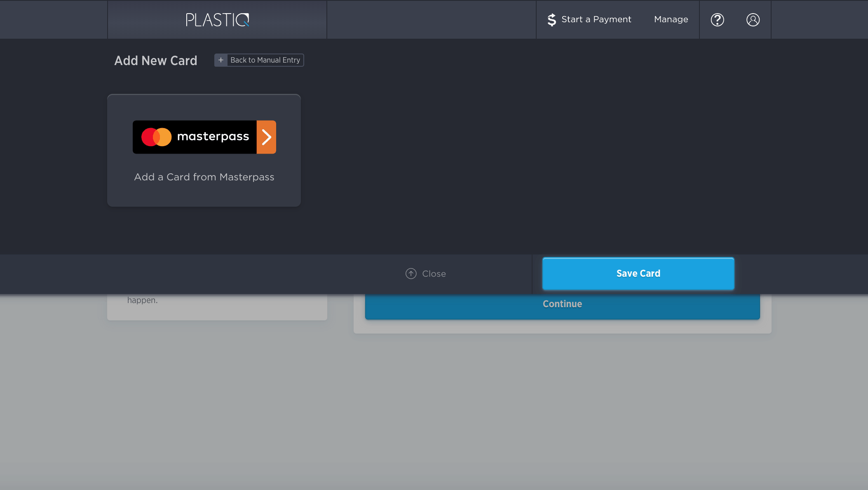Click the Add New Card heading
The image size is (868, 490).
[156, 61]
